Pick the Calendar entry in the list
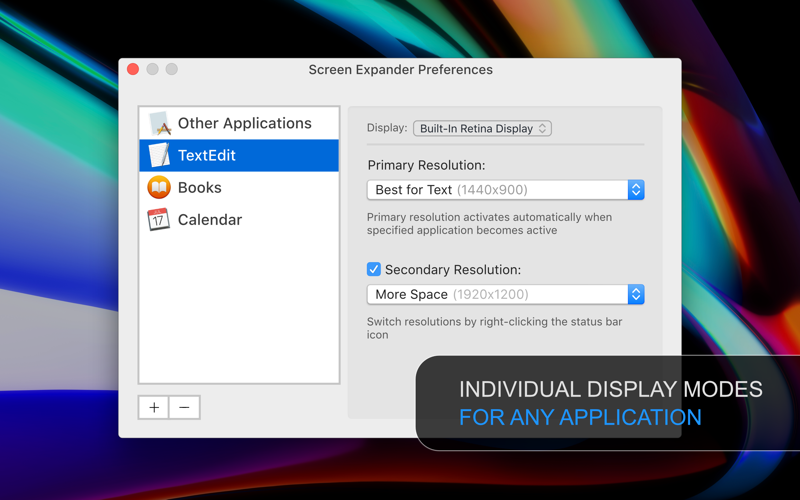 pyautogui.click(x=239, y=219)
